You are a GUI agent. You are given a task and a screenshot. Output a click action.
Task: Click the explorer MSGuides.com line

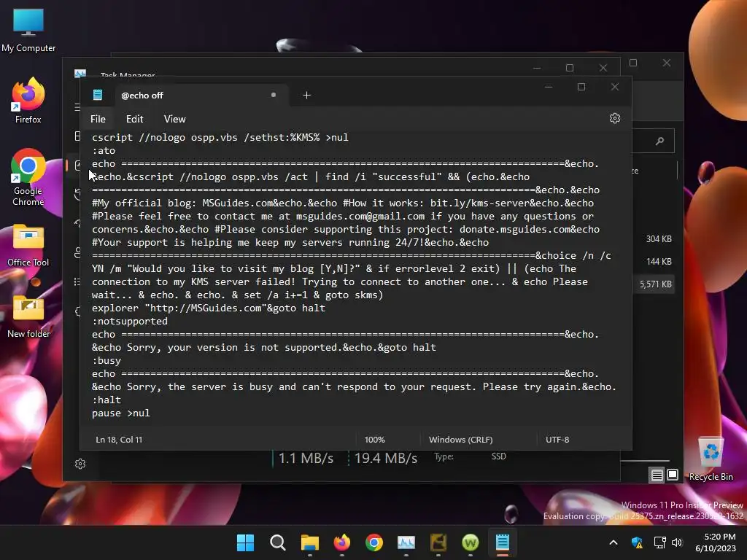coord(208,308)
